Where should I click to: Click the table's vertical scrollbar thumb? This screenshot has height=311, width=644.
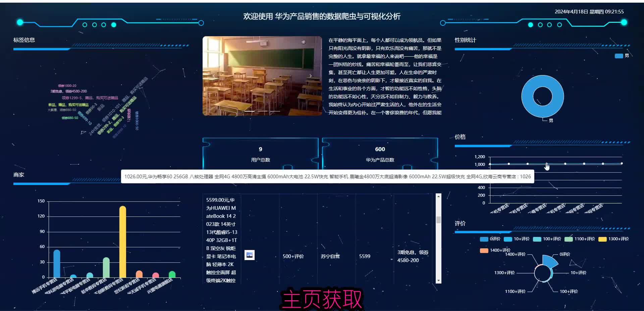point(438,220)
